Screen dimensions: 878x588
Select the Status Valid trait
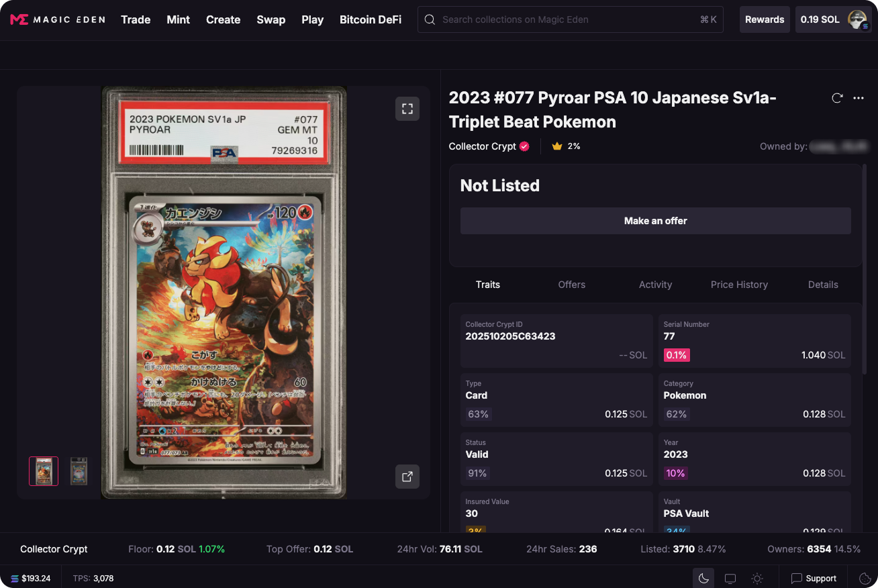point(556,459)
